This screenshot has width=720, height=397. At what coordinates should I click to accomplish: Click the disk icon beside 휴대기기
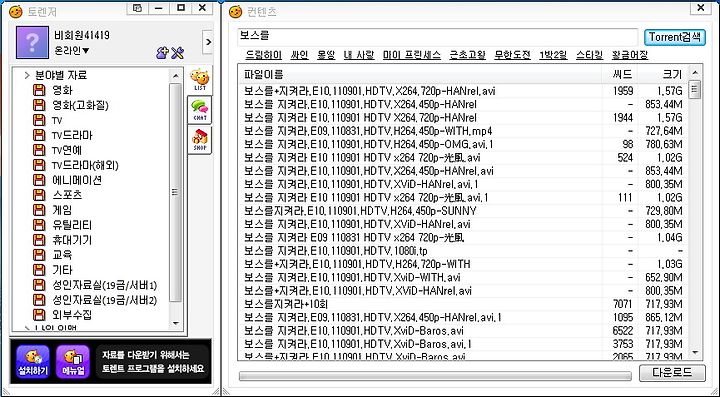(39, 240)
